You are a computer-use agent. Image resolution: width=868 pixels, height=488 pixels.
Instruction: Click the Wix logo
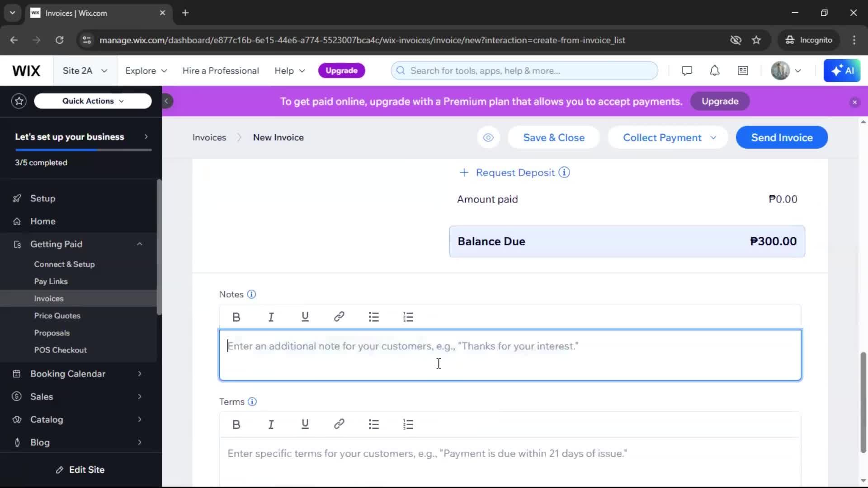coord(26,71)
